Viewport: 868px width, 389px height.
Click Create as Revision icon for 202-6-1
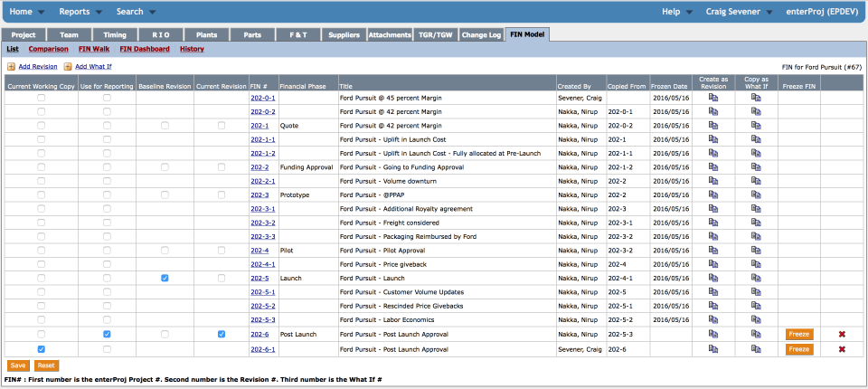[x=713, y=349]
